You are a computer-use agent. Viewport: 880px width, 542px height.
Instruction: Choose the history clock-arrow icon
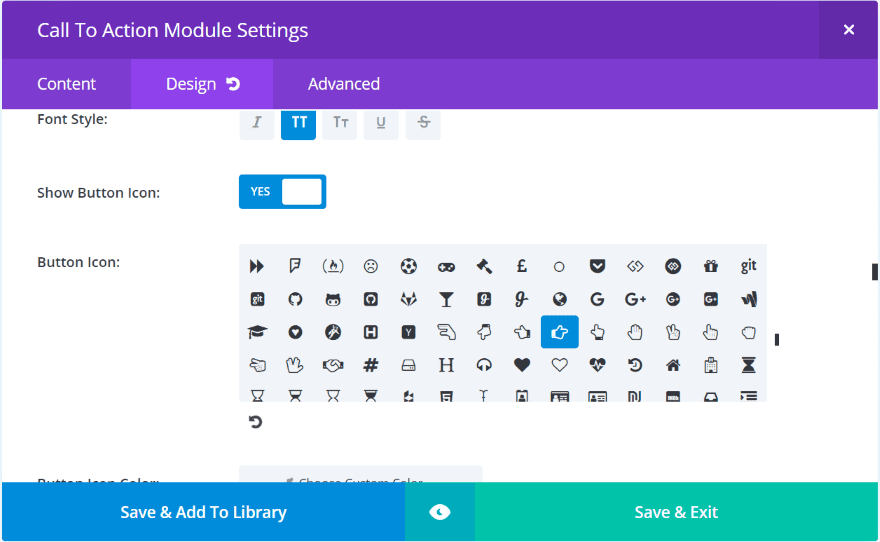(x=635, y=365)
